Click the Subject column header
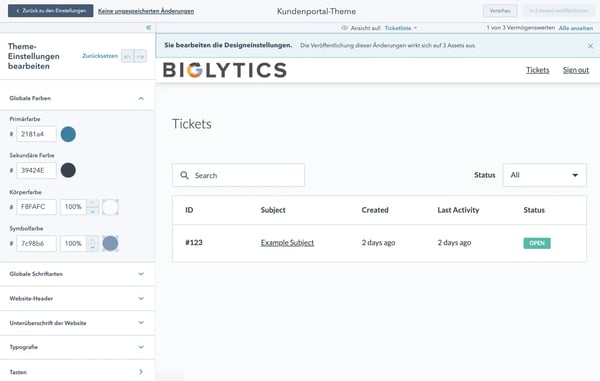Image resolution: width=600 pixels, height=381 pixels. (273, 210)
